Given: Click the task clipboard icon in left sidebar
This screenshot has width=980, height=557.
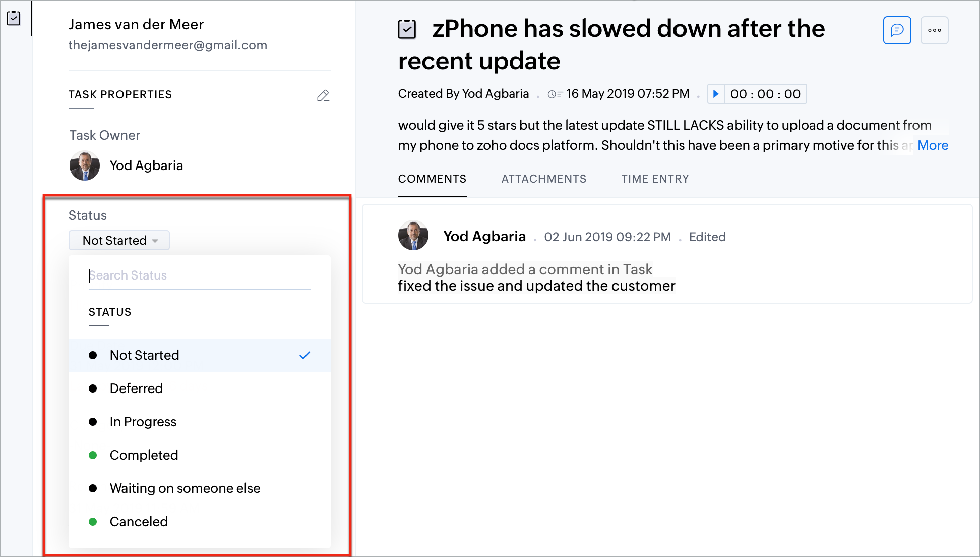Looking at the screenshot, I should pyautogui.click(x=14, y=19).
